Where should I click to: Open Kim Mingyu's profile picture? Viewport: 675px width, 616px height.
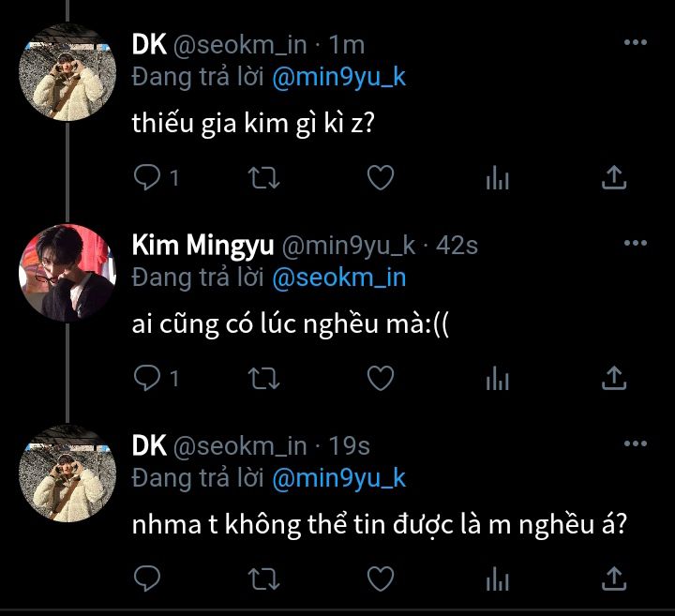[67, 273]
